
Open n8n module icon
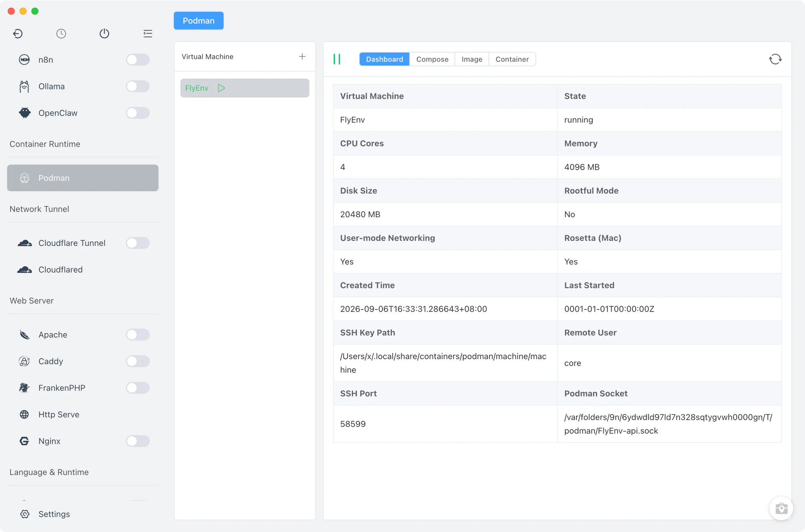[x=24, y=60]
